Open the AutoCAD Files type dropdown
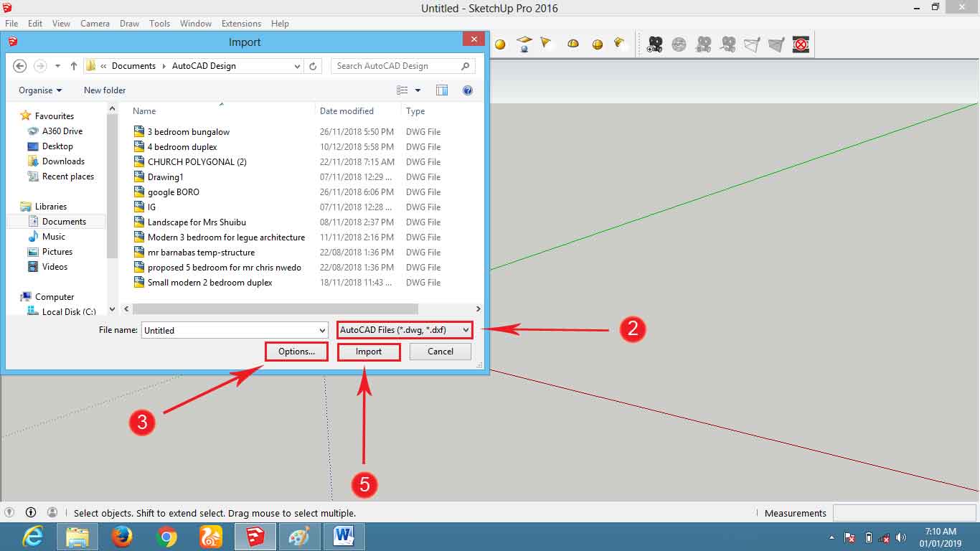 (405, 330)
